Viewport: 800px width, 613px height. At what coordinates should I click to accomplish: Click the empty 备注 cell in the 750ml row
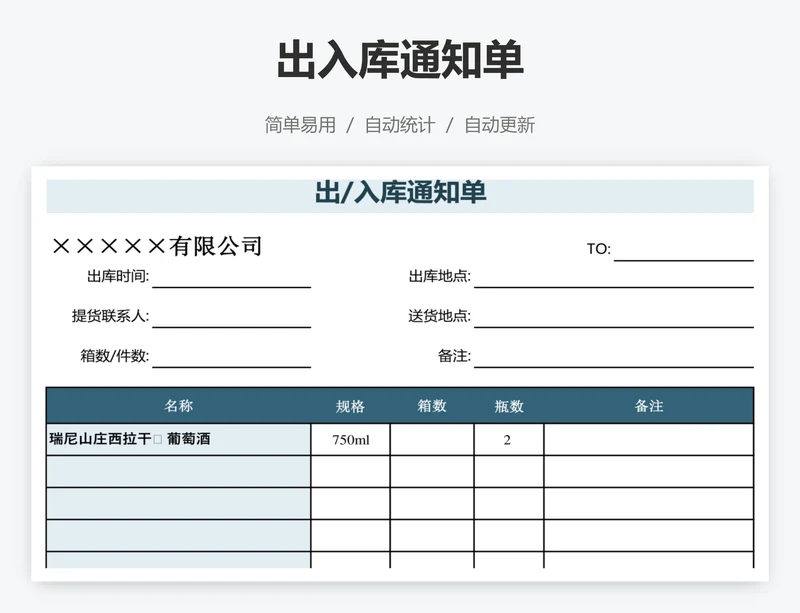pyautogui.click(x=648, y=439)
